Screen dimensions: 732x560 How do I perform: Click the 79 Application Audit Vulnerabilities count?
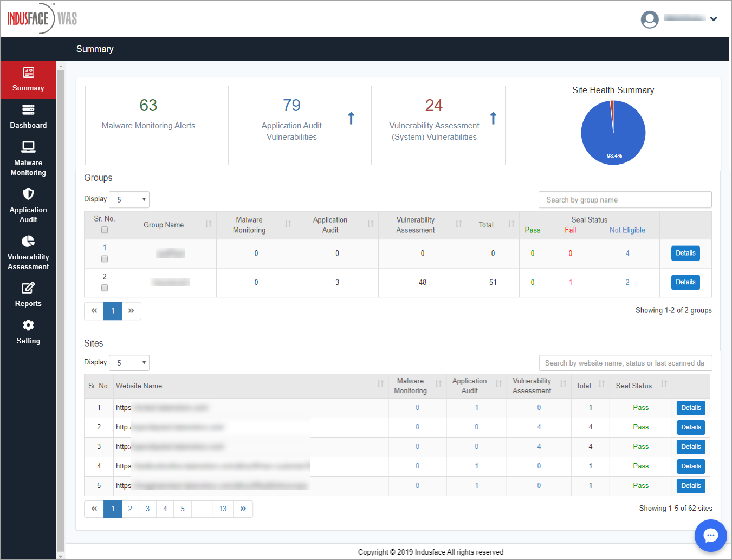291,105
